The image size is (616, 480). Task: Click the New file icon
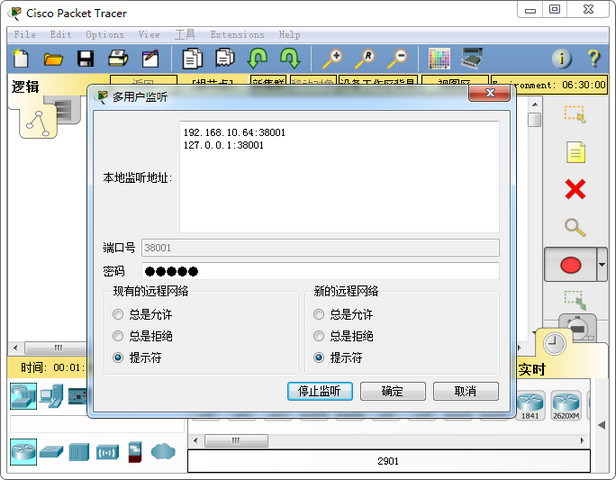(x=20, y=59)
